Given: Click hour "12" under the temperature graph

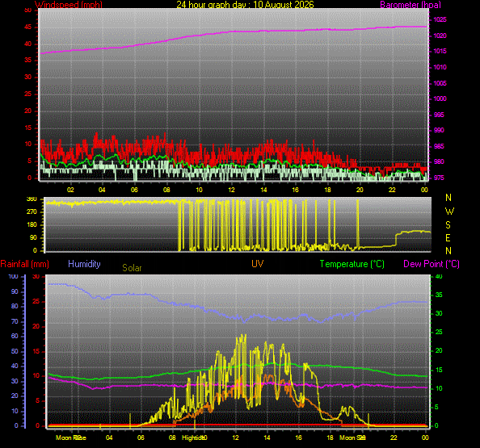Looking at the screenshot, I should tap(235, 438).
